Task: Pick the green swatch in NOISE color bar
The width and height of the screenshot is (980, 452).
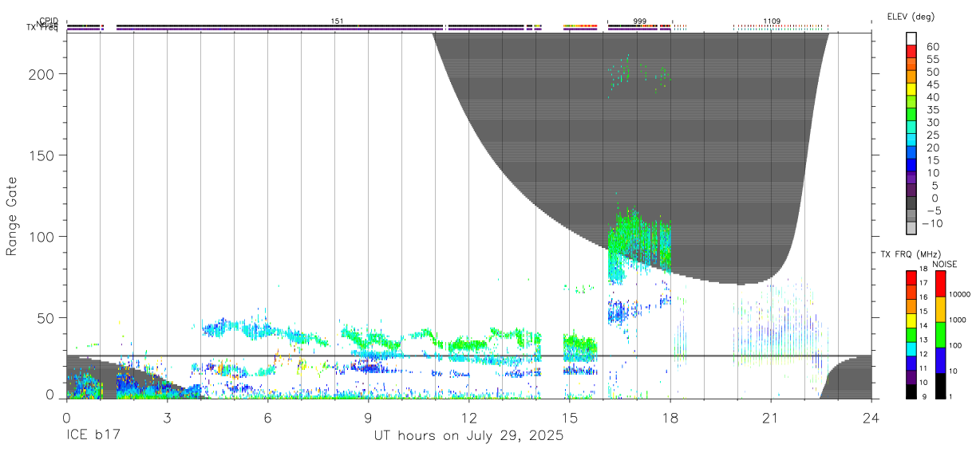Action: click(x=940, y=335)
